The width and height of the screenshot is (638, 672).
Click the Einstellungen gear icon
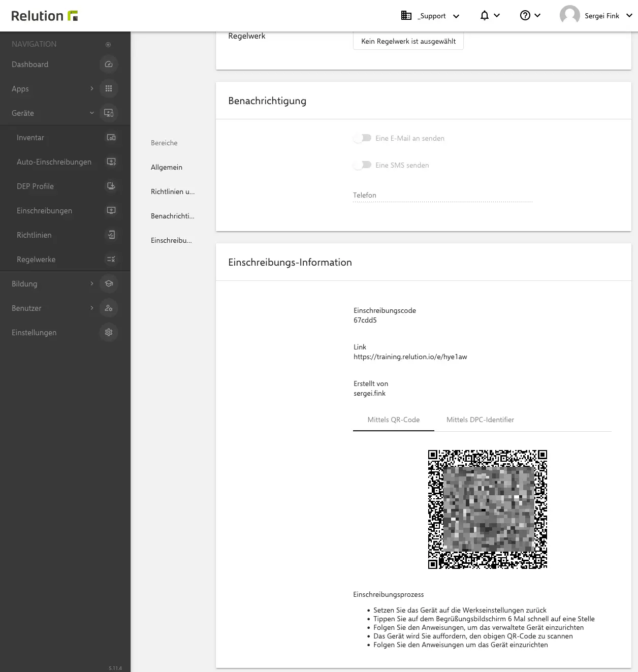[x=108, y=333]
